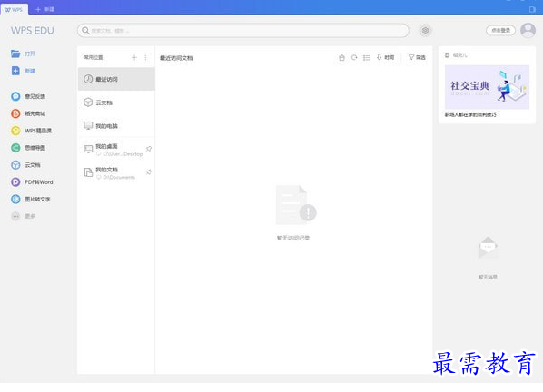Open 稻壳商城 store app
The width and height of the screenshot is (543, 392).
click(28, 113)
